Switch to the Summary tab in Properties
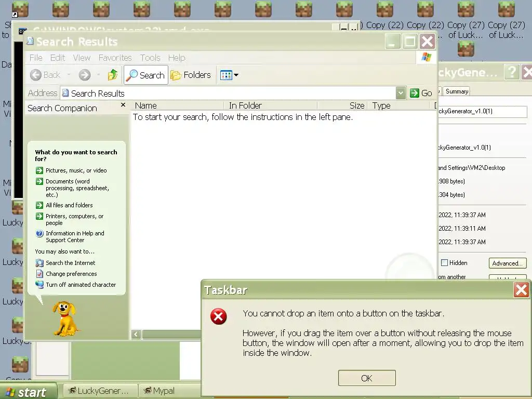The height and width of the screenshot is (399, 532). tap(457, 91)
